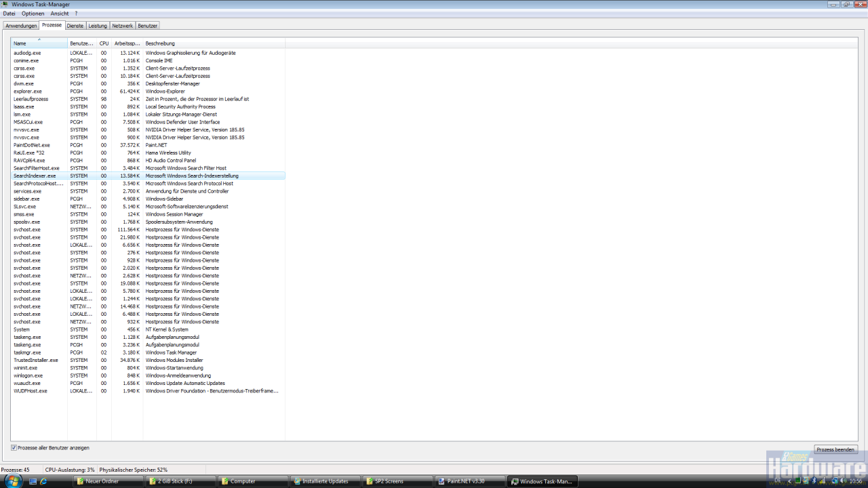Select the sidebar.exe process row
The height and width of the screenshot is (488, 868).
pos(148,199)
